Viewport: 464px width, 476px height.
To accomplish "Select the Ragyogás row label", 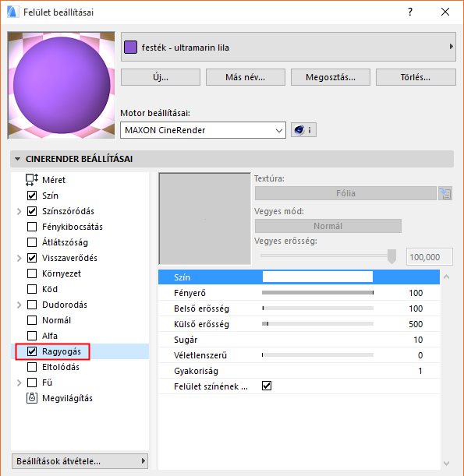I will [62, 351].
